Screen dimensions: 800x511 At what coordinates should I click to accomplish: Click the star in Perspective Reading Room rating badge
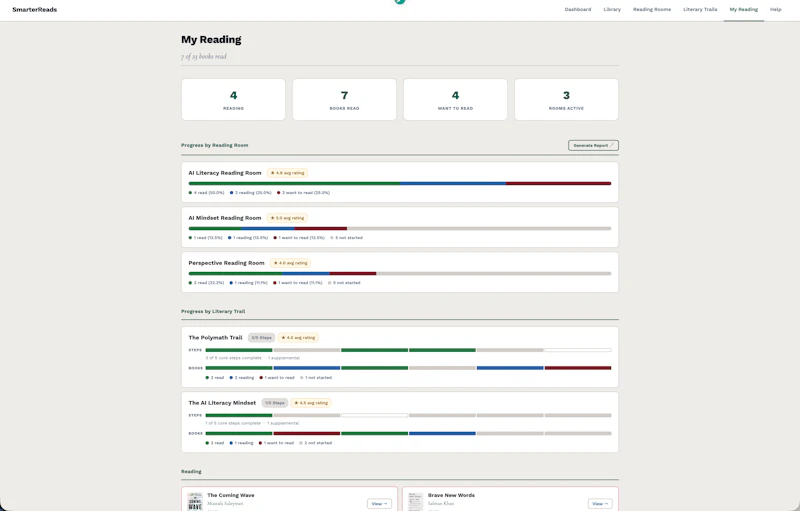click(x=276, y=263)
